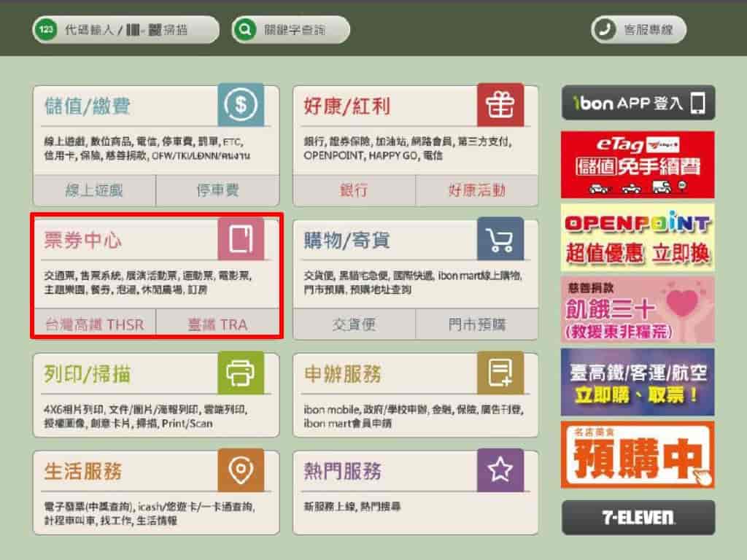The width and height of the screenshot is (747, 560).
Task: Choose the 台灣高鐵 THSR shortcut
Action: pos(95,324)
